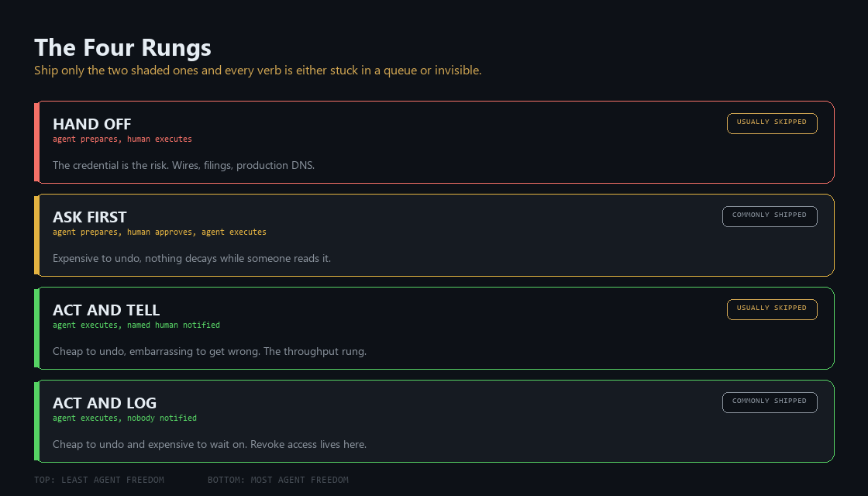Click the amber subtitle about shaded ones
This screenshot has width=868, height=496.
(x=258, y=71)
